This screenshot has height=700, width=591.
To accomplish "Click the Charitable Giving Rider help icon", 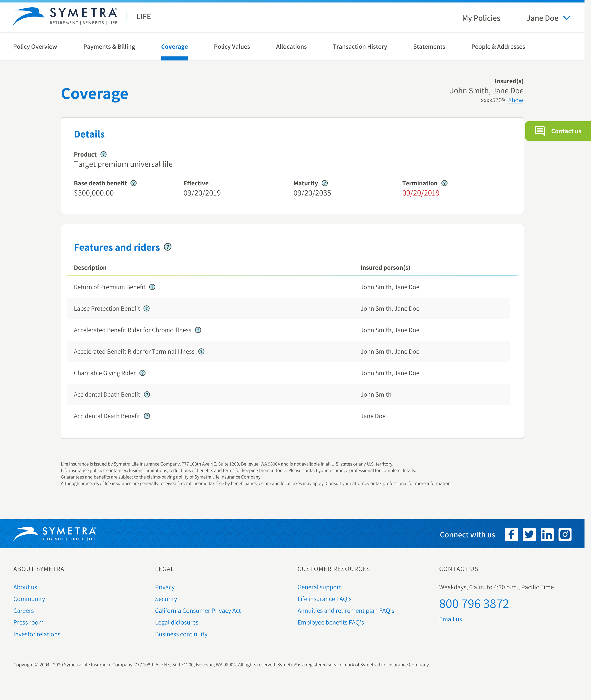I will (142, 373).
